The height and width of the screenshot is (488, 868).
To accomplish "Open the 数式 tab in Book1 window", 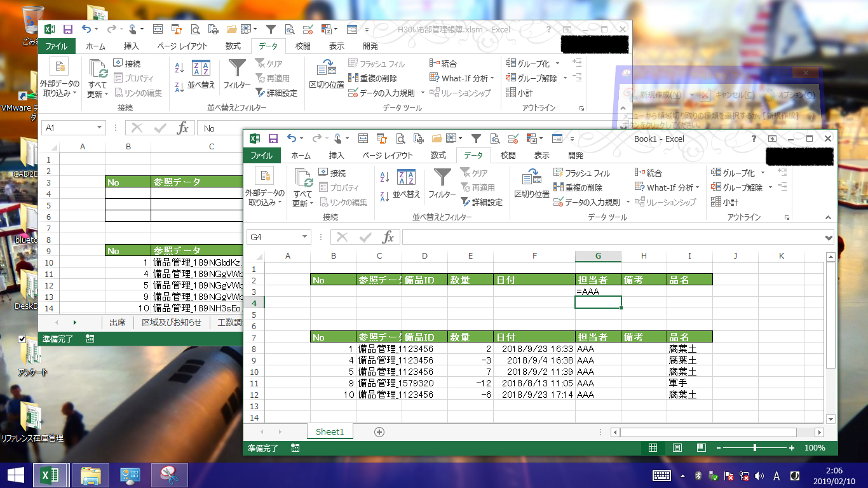I will pos(438,155).
